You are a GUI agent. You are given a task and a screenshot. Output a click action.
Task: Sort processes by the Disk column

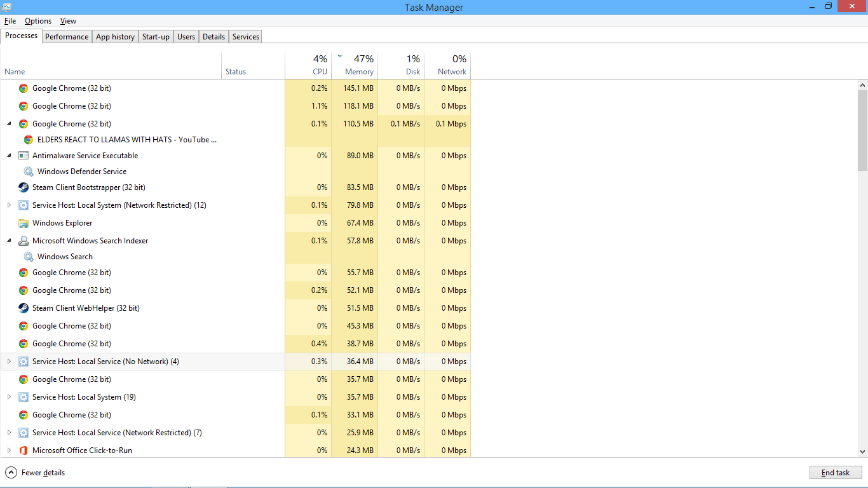click(x=401, y=65)
